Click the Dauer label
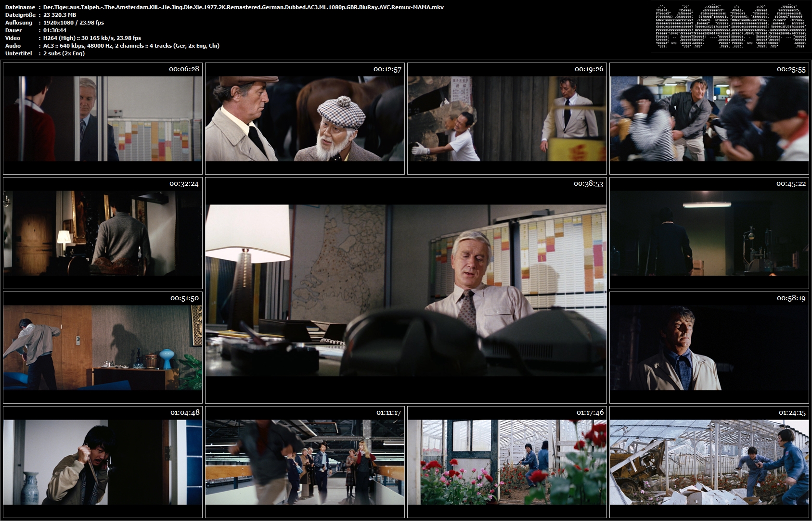This screenshot has width=812, height=521. point(13,30)
